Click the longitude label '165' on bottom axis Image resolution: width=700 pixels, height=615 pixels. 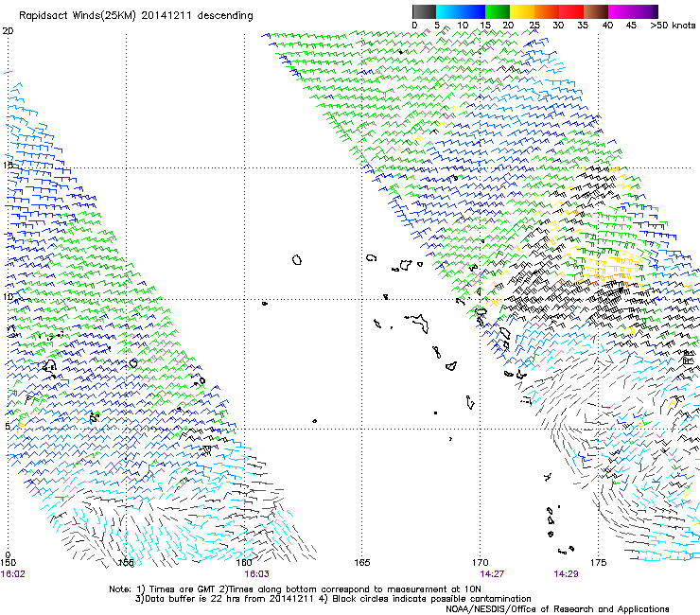tap(362, 563)
